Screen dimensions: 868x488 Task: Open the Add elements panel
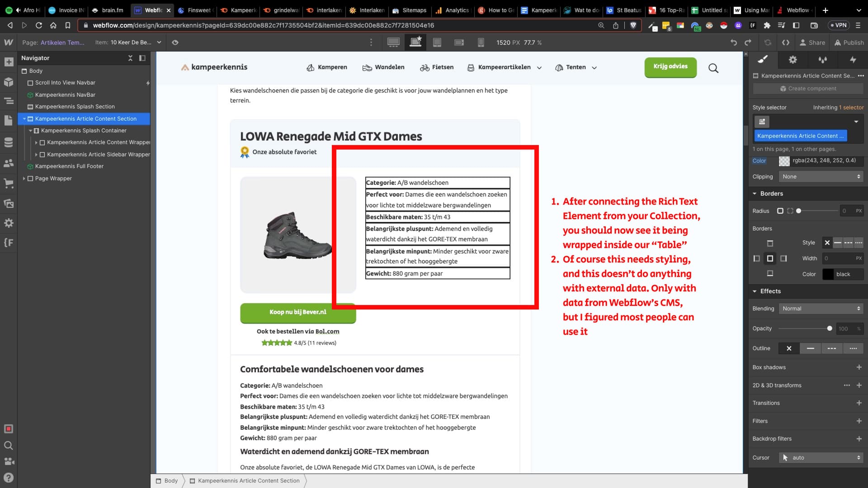(9, 62)
